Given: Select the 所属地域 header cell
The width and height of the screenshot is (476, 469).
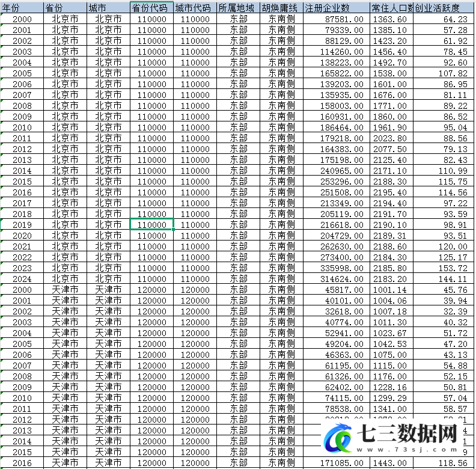Looking at the screenshot, I should (239, 8).
